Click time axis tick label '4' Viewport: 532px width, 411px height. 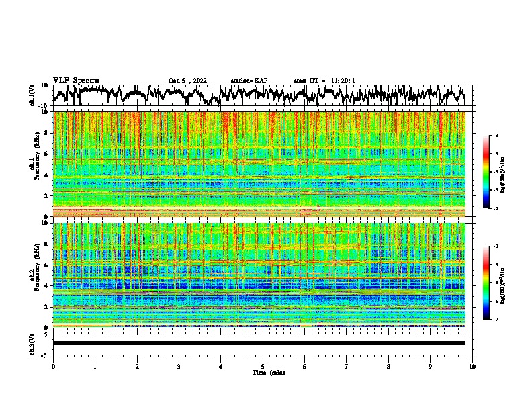221,367
